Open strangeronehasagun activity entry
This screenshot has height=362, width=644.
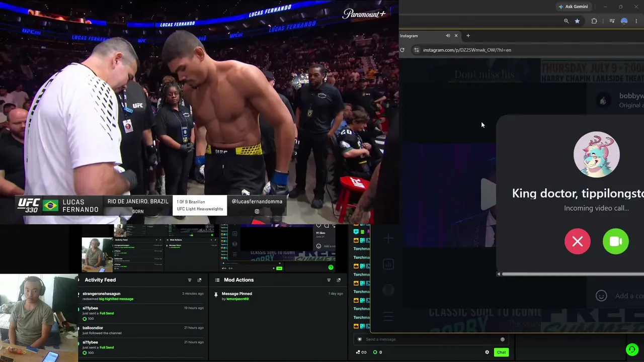click(x=141, y=296)
